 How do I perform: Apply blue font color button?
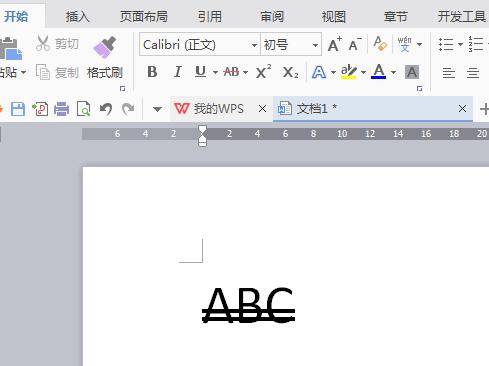(x=379, y=72)
